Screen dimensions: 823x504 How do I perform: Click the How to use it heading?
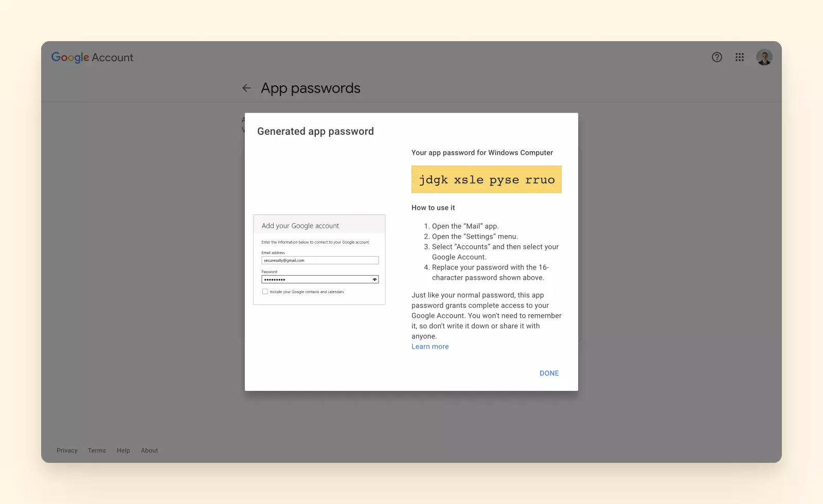pyautogui.click(x=433, y=208)
